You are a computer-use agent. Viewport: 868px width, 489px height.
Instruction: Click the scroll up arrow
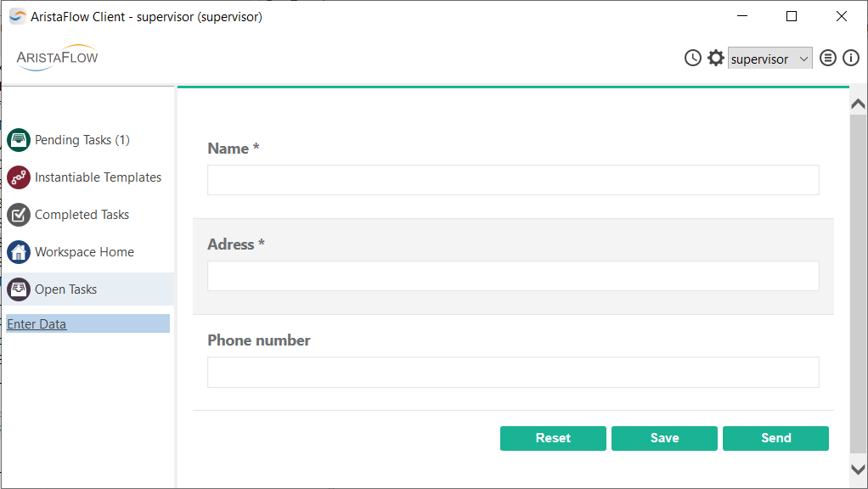858,104
